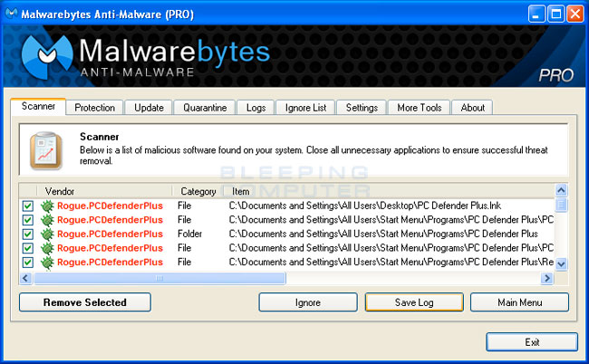This screenshot has width=589, height=364.
Task: Click the horizontal scrollbar thumb
Action: [159, 278]
